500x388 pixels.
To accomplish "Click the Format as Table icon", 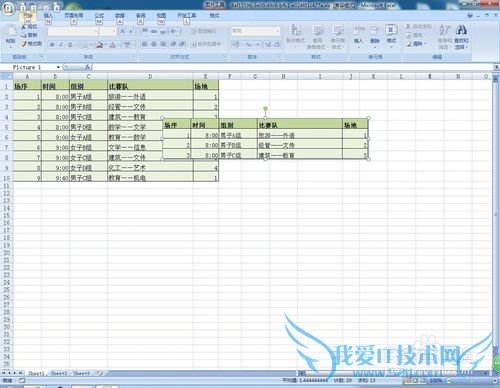I will [x=317, y=30].
